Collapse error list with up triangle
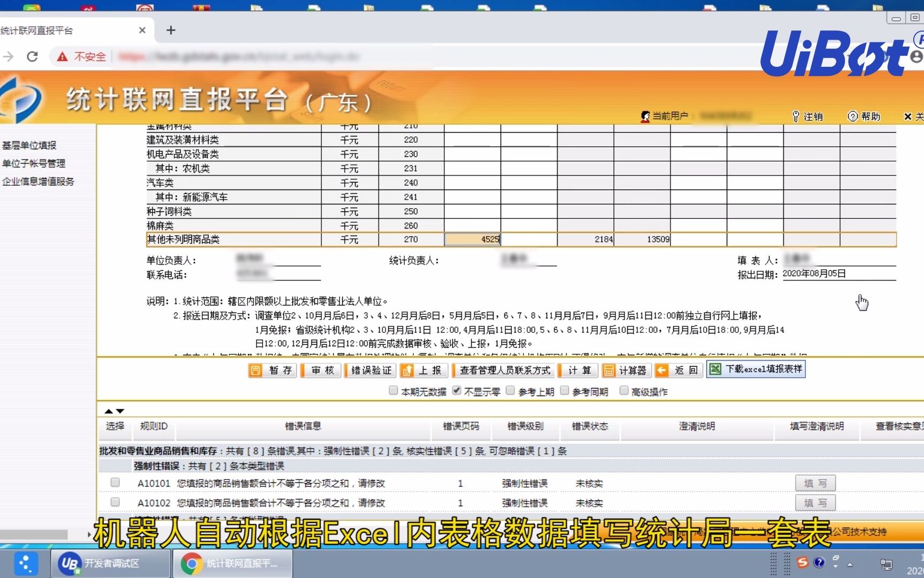Screen dimensions: 924x578 click(x=110, y=411)
